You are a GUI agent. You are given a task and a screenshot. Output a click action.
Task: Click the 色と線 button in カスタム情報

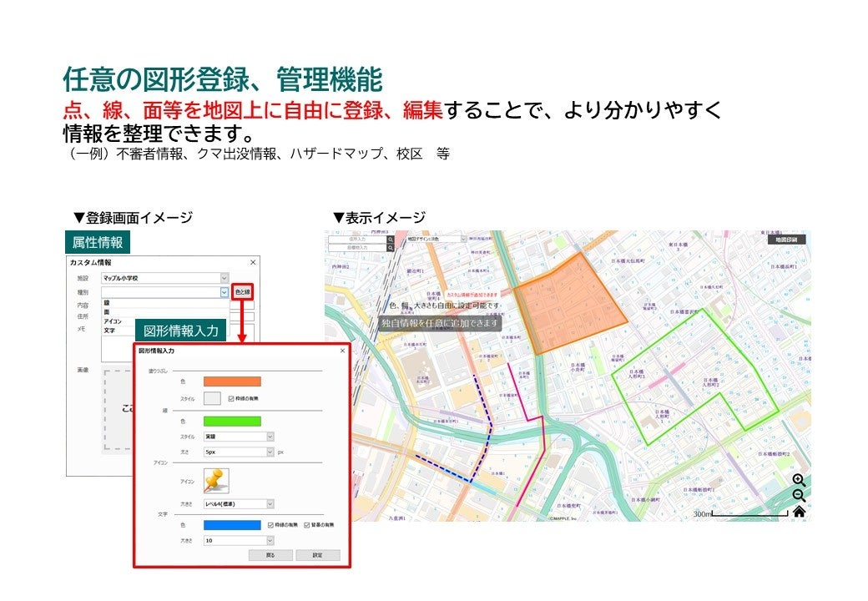click(x=242, y=291)
